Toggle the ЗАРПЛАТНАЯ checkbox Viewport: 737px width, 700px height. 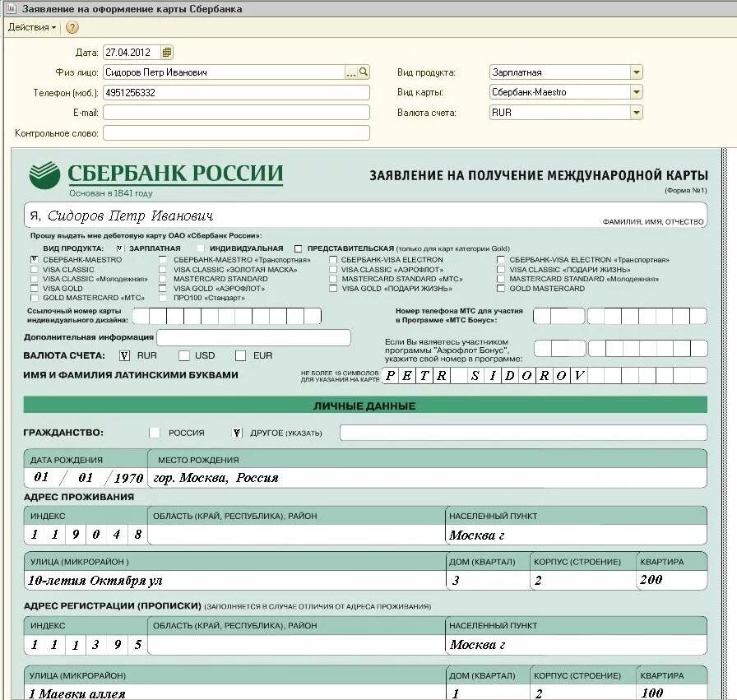[120, 248]
